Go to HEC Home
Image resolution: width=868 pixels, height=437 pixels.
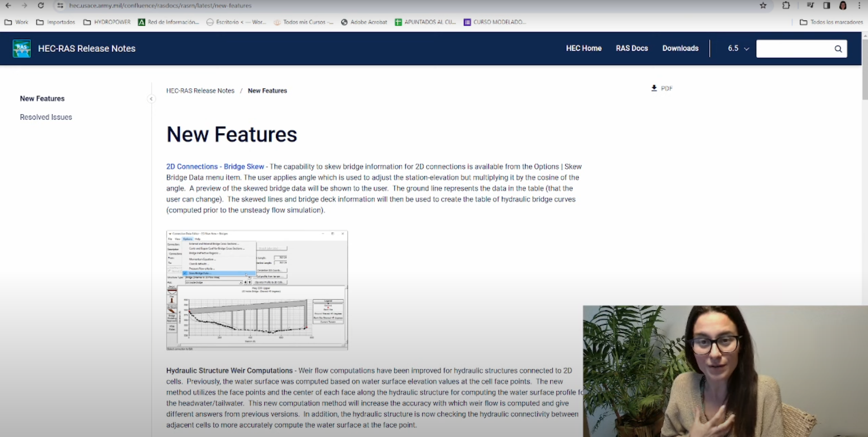click(584, 48)
